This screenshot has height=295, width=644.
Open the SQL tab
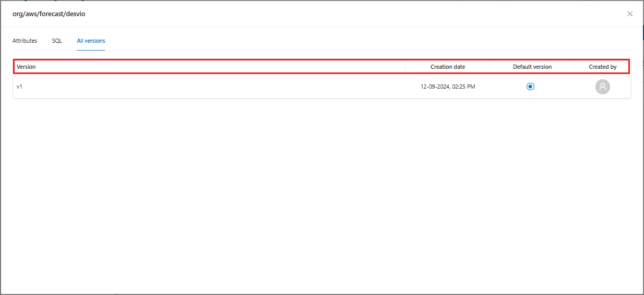pyautogui.click(x=57, y=41)
